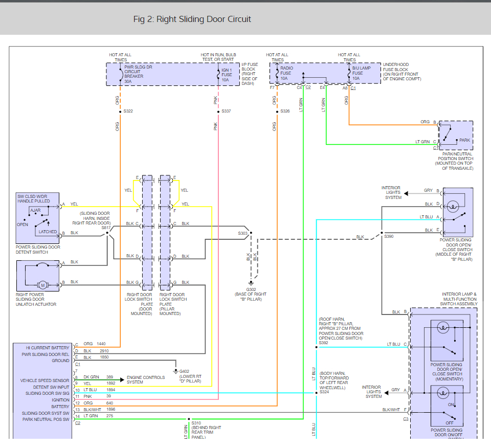The width and height of the screenshot is (491, 448).
Task: Click splice label S326
Action: (285, 111)
